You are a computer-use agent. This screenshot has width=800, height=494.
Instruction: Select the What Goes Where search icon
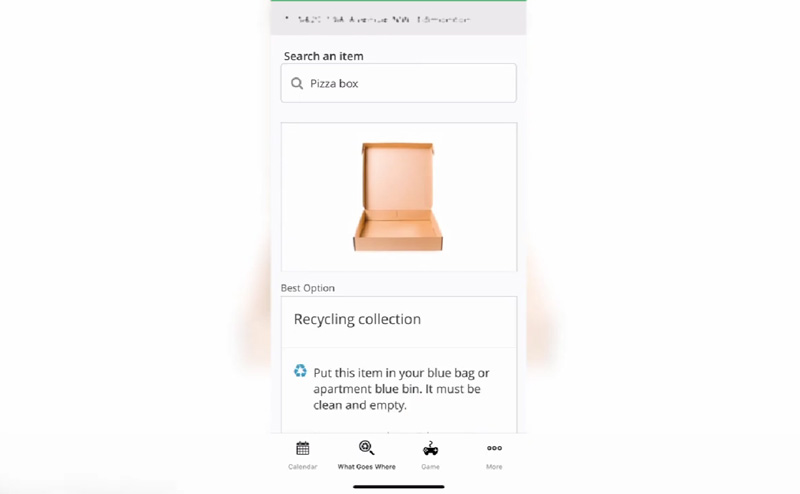pos(366,448)
